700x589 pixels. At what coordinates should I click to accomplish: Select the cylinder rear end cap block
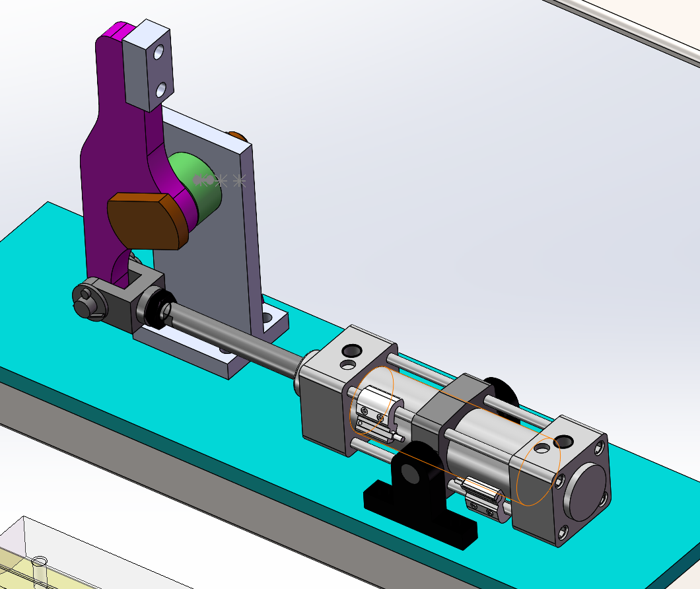(x=560, y=482)
